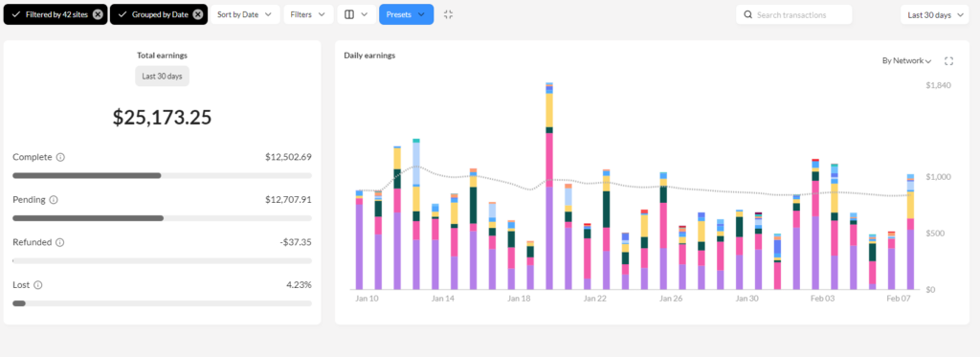Viewport: 980px width, 357px height.
Task: Expand the Daily earnings chart fullscreen
Action: pos(948,60)
